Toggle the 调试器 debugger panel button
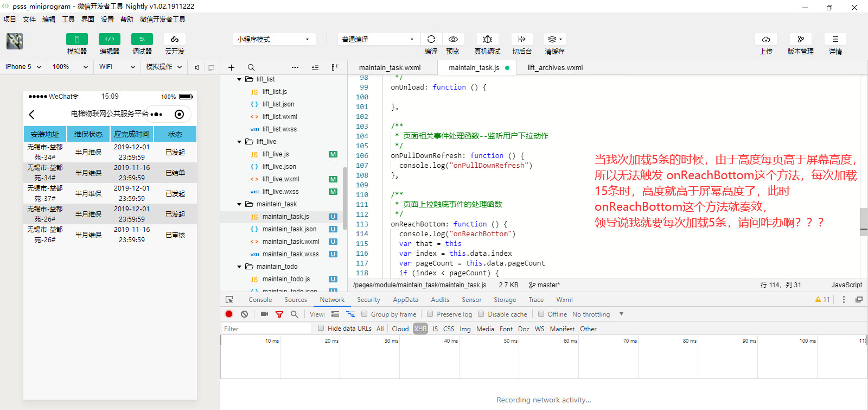The image size is (868, 410). 142,39
